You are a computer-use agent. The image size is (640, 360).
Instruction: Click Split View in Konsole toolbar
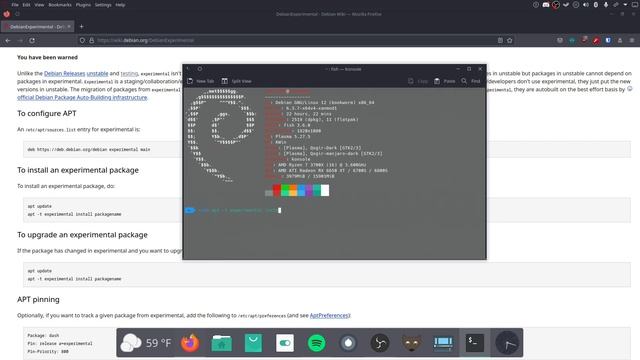pyautogui.click(x=236, y=81)
